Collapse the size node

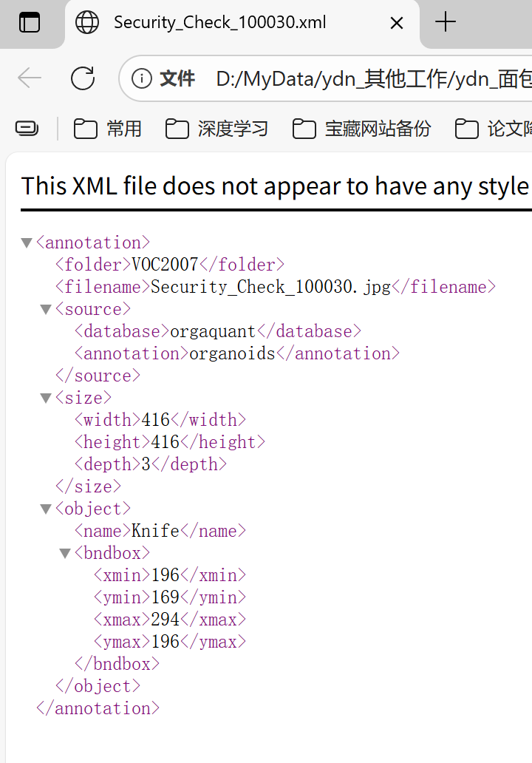pos(46,398)
